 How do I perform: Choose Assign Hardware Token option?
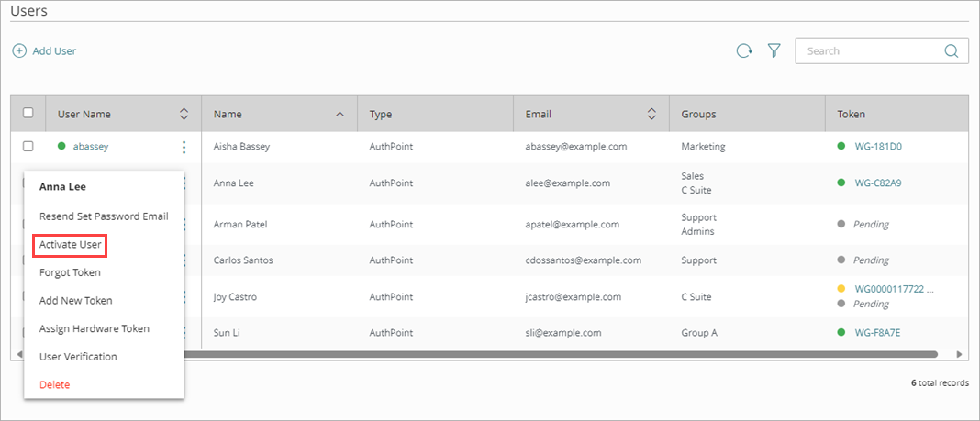coord(95,328)
